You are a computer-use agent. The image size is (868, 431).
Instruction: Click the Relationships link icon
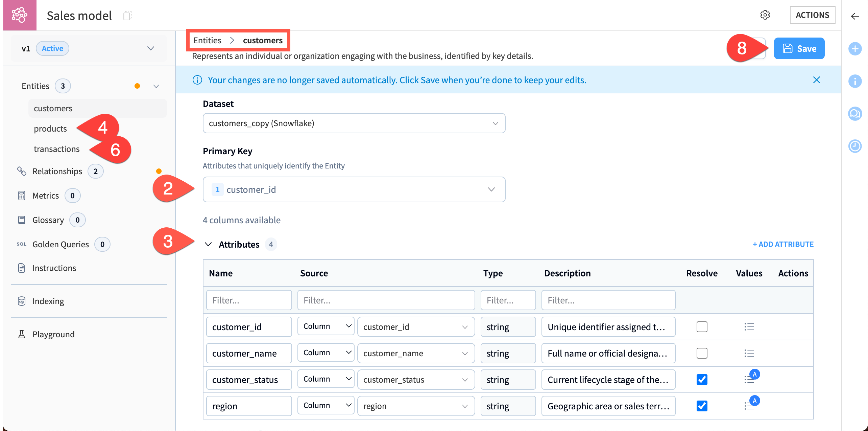pos(22,171)
